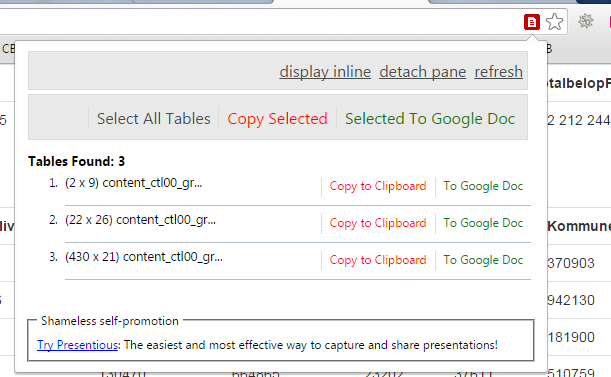Copy the 430 x 21 table to clipboard
611x377 pixels.
[x=378, y=260]
